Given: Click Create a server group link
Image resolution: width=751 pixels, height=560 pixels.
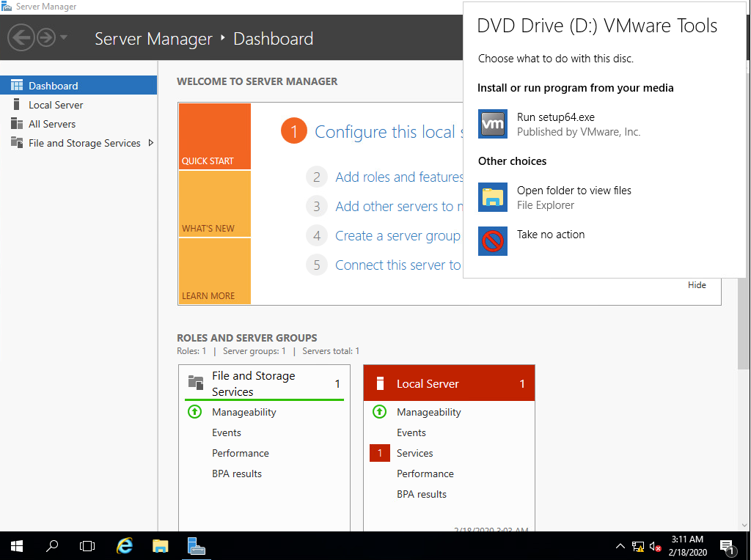Looking at the screenshot, I should pyautogui.click(x=398, y=235).
